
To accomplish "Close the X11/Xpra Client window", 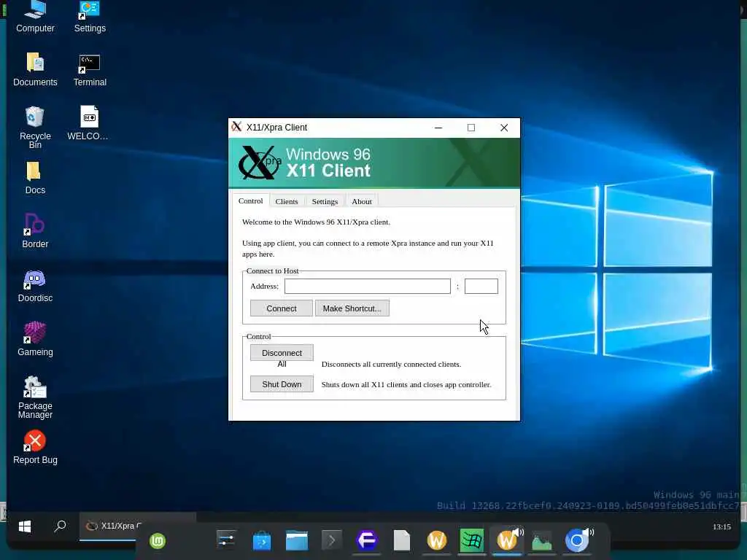I will point(504,128).
